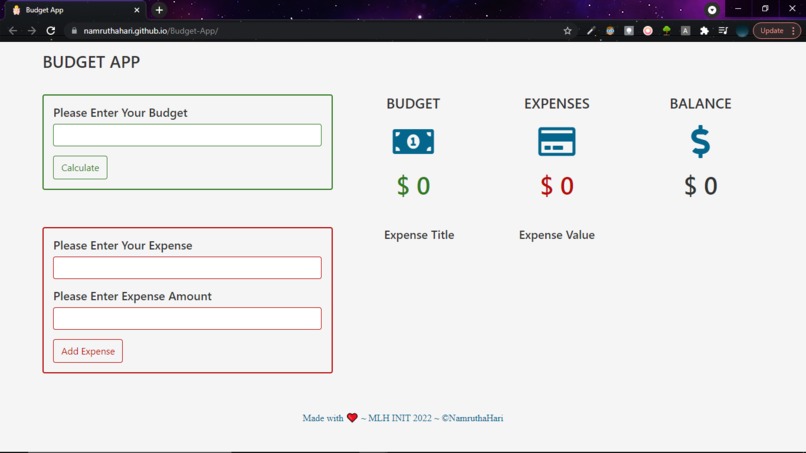Go back with the browser back arrow
Image resolution: width=806 pixels, height=453 pixels.
(13, 31)
